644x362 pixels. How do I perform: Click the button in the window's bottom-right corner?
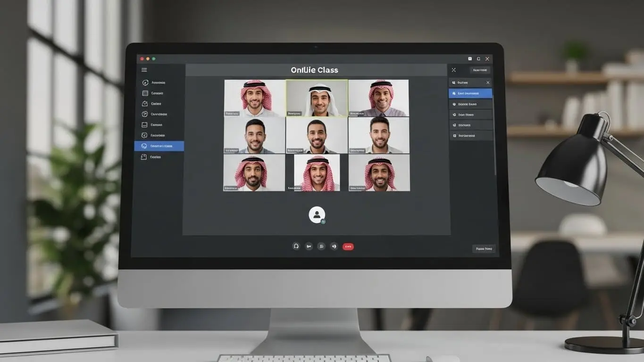tap(484, 248)
